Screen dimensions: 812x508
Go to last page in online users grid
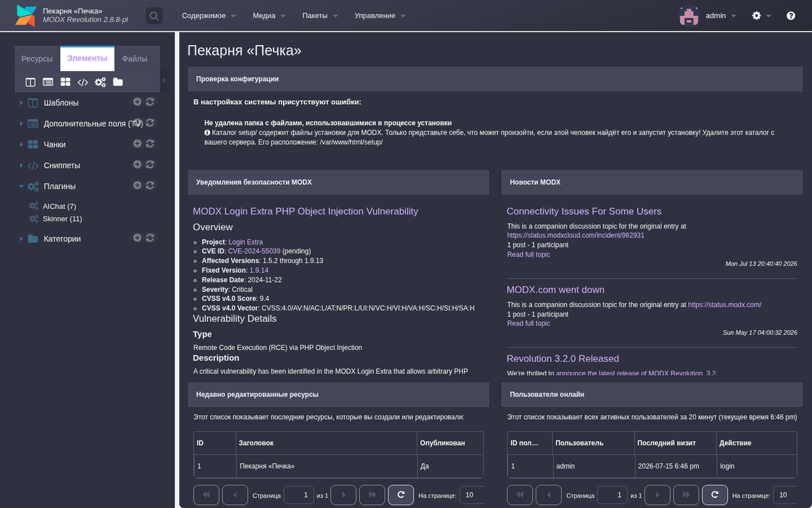click(x=686, y=495)
